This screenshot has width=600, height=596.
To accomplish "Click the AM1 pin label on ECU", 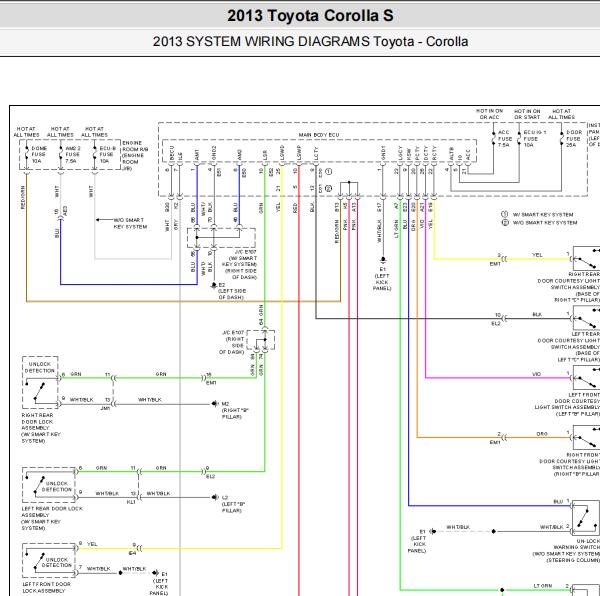I will pos(197,155).
